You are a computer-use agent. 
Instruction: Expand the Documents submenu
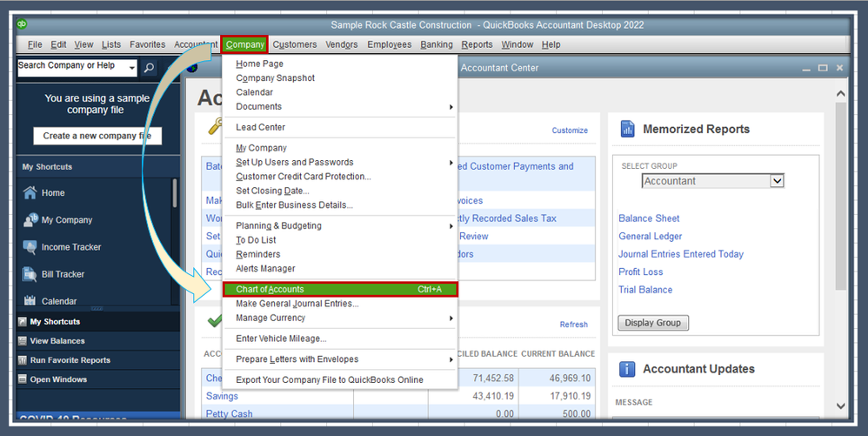[x=451, y=107]
